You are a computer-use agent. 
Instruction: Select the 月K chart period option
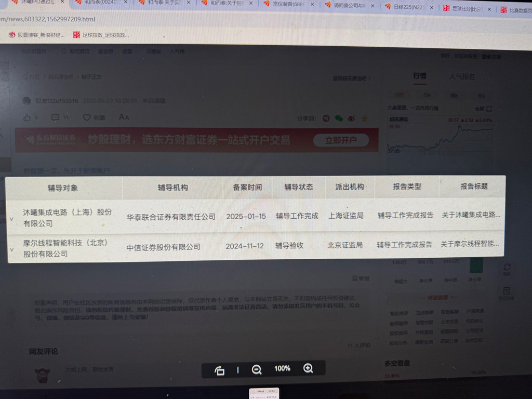click(482, 96)
